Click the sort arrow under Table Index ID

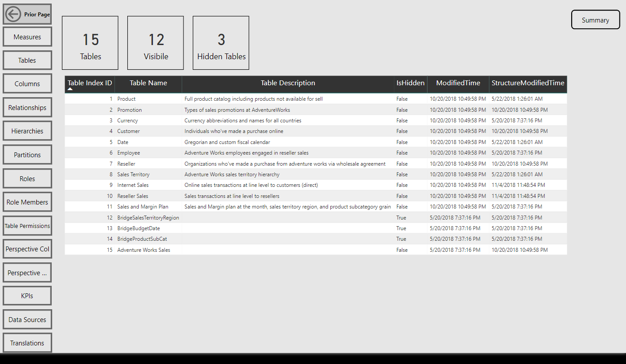tap(70, 89)
